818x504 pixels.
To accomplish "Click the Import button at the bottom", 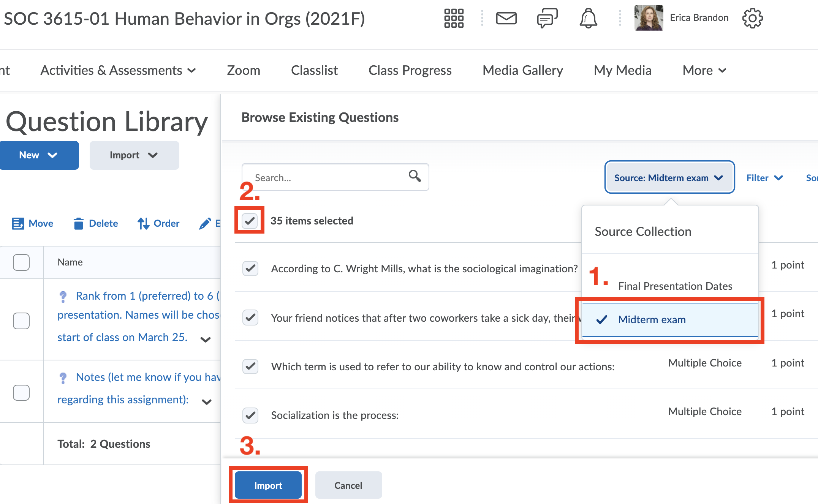I will 268,485.
